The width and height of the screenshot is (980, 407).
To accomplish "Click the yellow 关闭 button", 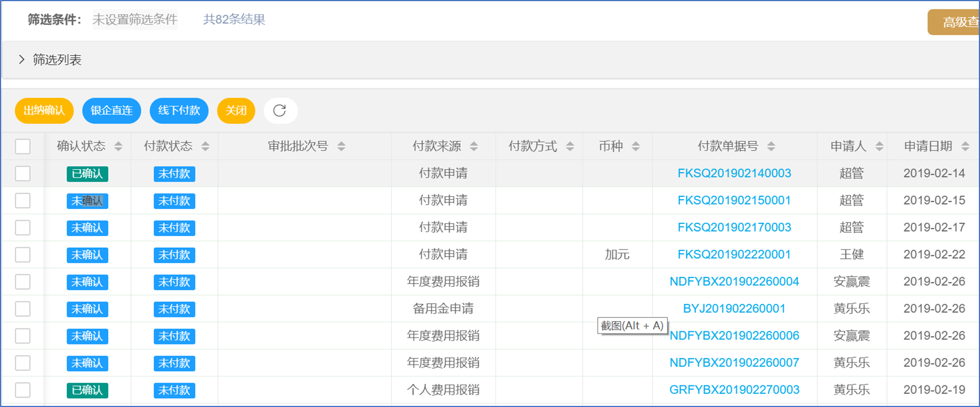I will coord(236,111).
